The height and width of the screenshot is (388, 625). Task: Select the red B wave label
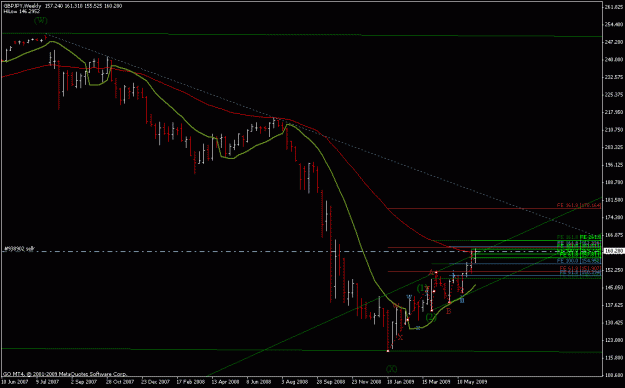pos(448,311)
